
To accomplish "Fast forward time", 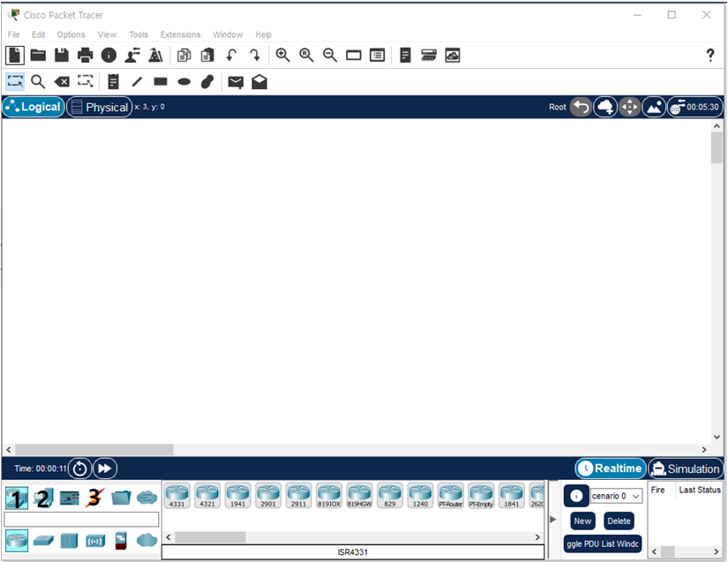I will click(105, 468).
